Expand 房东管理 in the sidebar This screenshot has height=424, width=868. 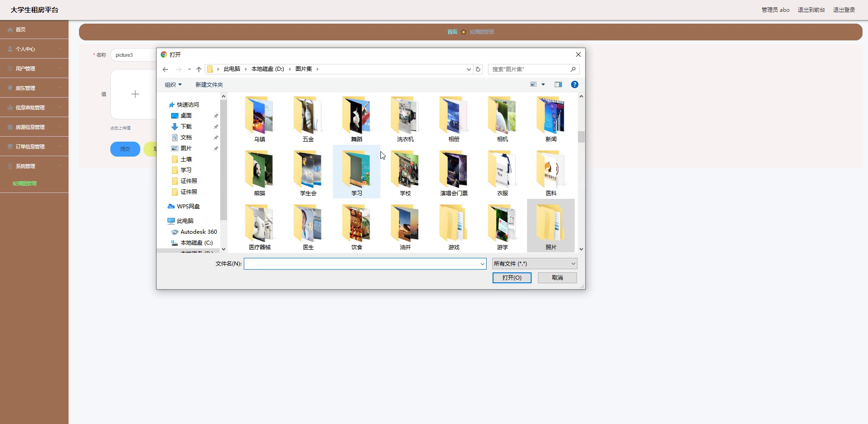34,88
